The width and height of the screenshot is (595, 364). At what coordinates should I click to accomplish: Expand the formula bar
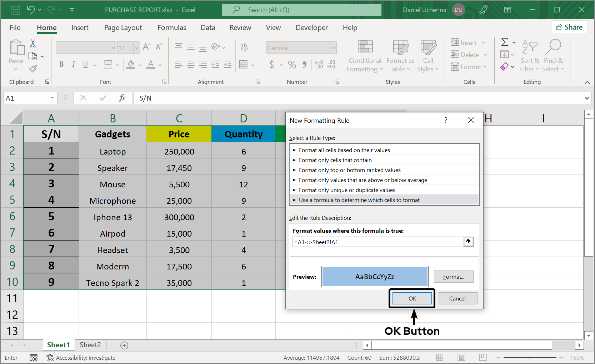[x=587, y=98]
